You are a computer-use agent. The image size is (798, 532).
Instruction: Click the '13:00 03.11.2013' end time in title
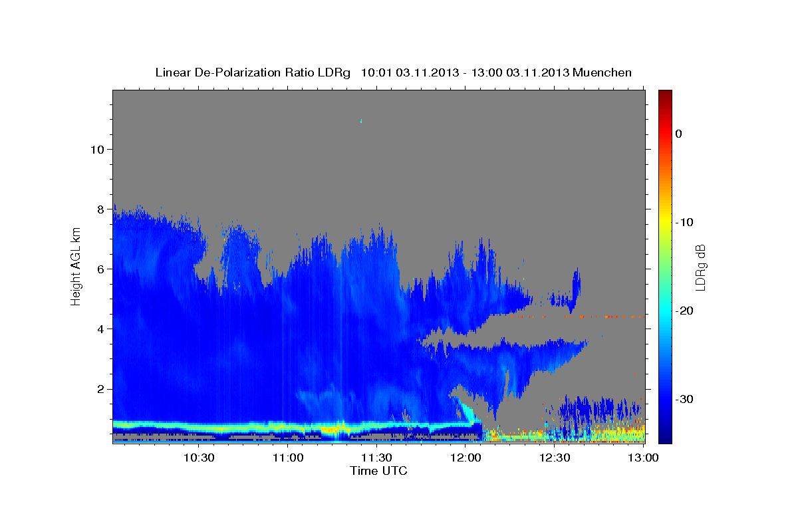pos(520,72)
